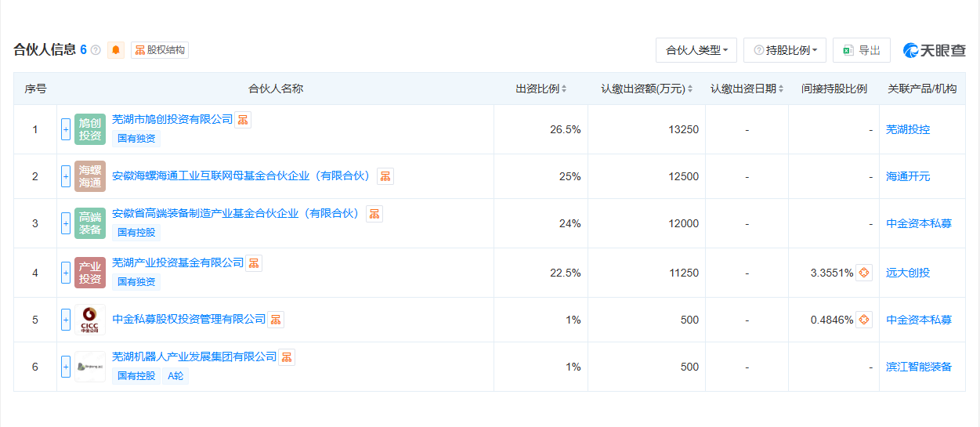Click the 间接持股比例 column header
Screen dimensions: 980x427
tap(834, 89)
